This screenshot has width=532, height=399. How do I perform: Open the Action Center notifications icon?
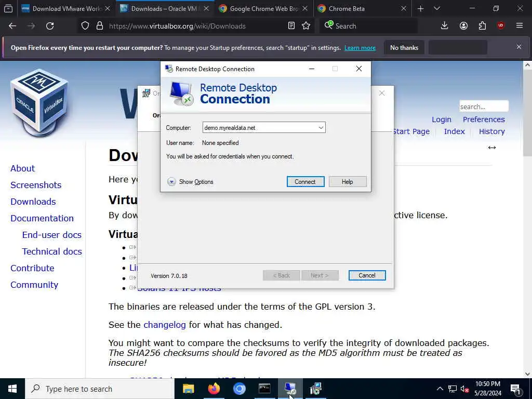click(515, 389)
